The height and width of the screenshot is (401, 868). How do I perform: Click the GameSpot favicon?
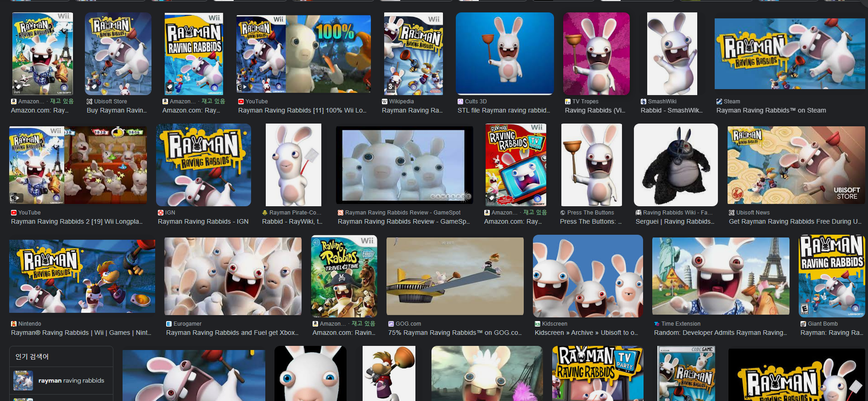click(341, 213)
